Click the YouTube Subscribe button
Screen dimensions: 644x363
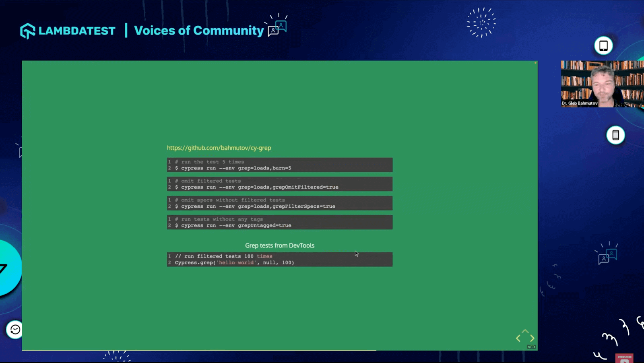(x=624, y=358)
